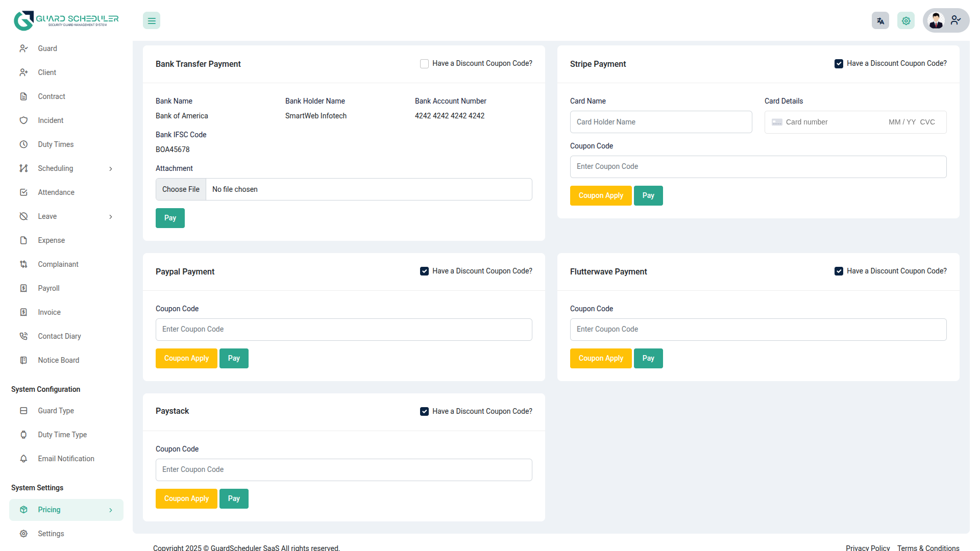
Task: Go to Notice Board in sidebar
Action: coord(58,360)
